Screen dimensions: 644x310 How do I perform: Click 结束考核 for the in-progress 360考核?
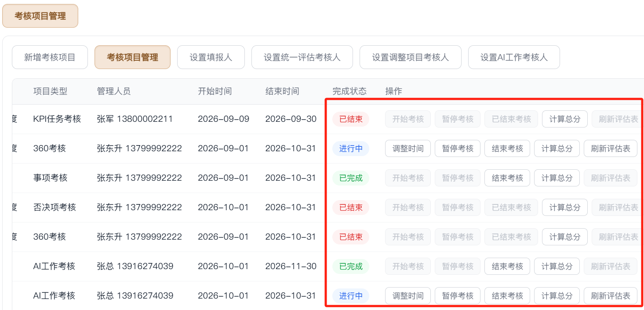[507, 148]
